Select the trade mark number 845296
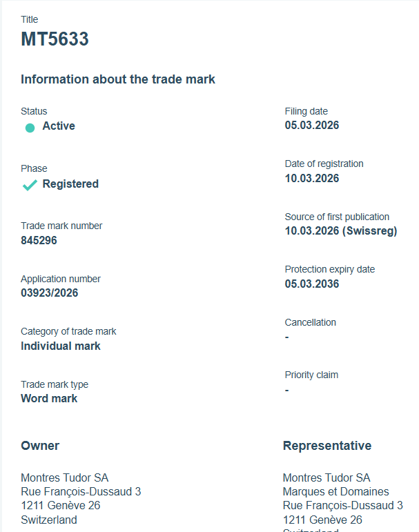Screen dimensions: 419x532 point(39,241)
